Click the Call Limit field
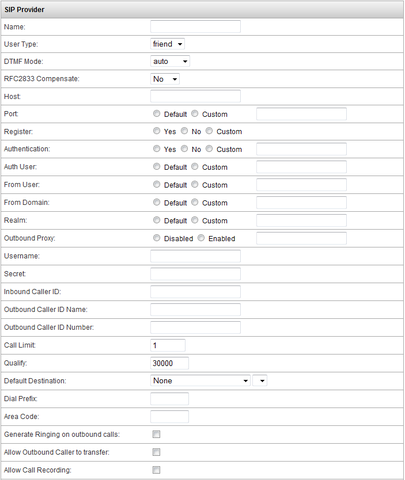405x480 pixels. coord(168,345)
